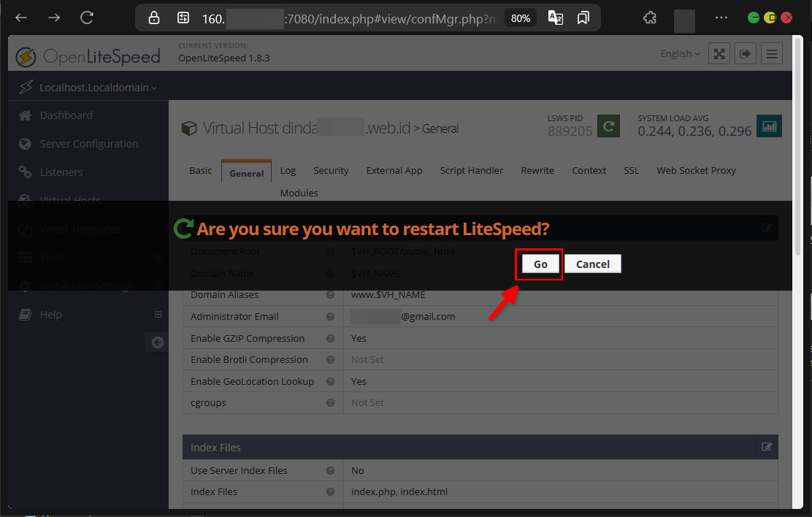Bookmark this page icon
The image size is (812, 517).
(583, 18)
